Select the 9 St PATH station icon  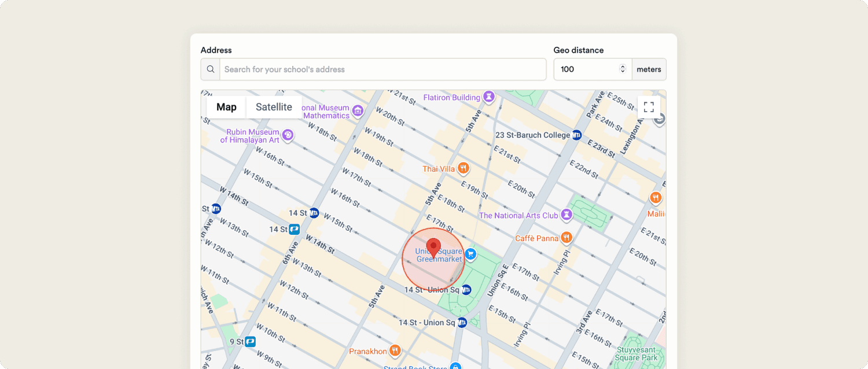tap(251, 341)
